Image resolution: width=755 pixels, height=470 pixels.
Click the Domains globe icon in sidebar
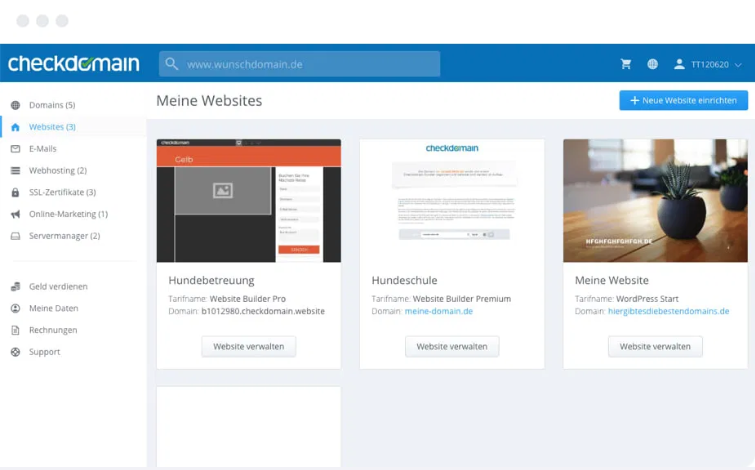point(15,105)
